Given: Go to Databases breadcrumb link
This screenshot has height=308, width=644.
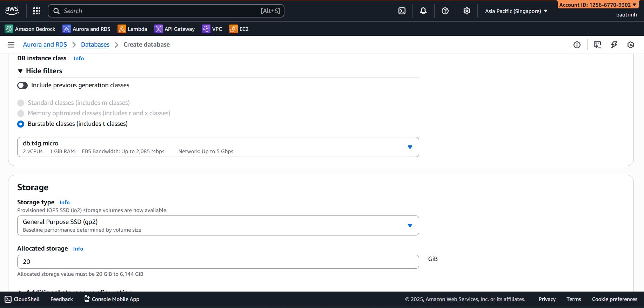Looking at the screenshot, I should pos(95,45).
